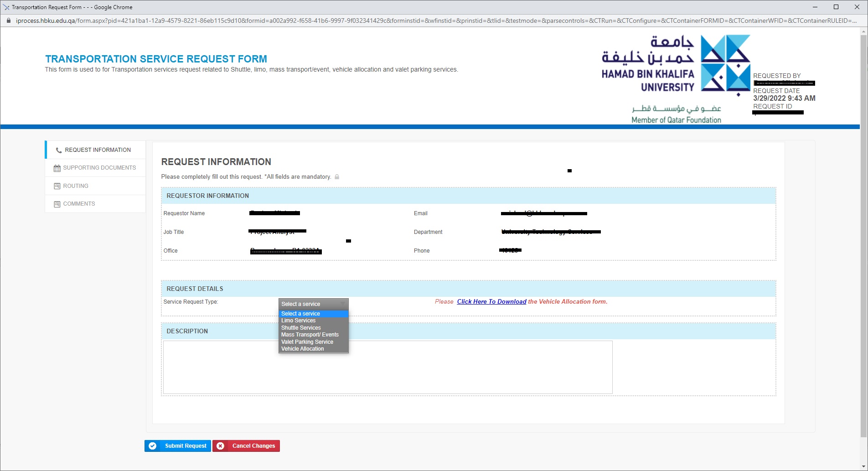Submit the request with Submit Request button

178,446
